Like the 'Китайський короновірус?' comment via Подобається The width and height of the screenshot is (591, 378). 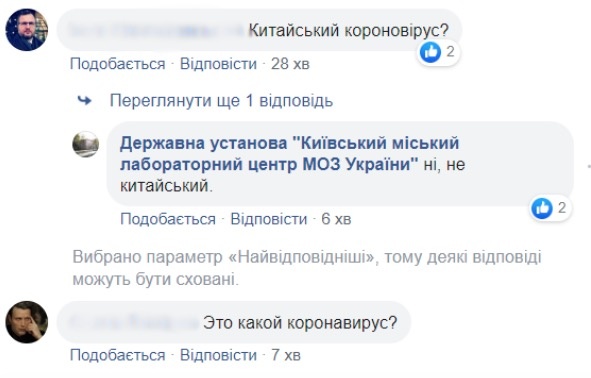click(118, 64)
